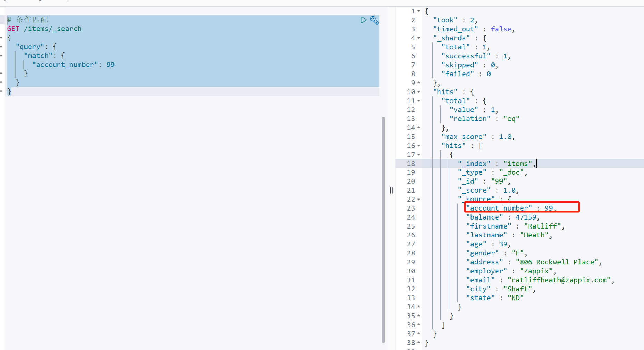Place cursor on the "query" key
Viewport: 644px width, 350px height.
pyautogui.click(x=30, y=47)
